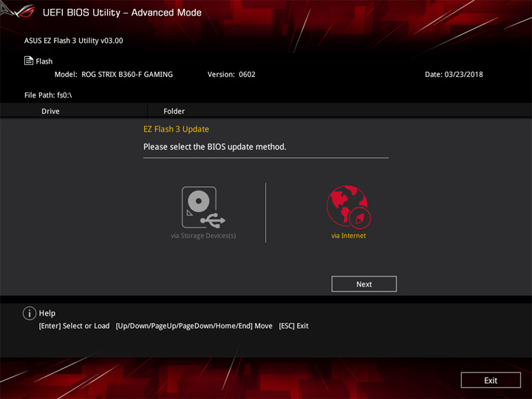Click the "[ESC] Exit" help hint
532x399 pixels.
click(x=293, y=326)
